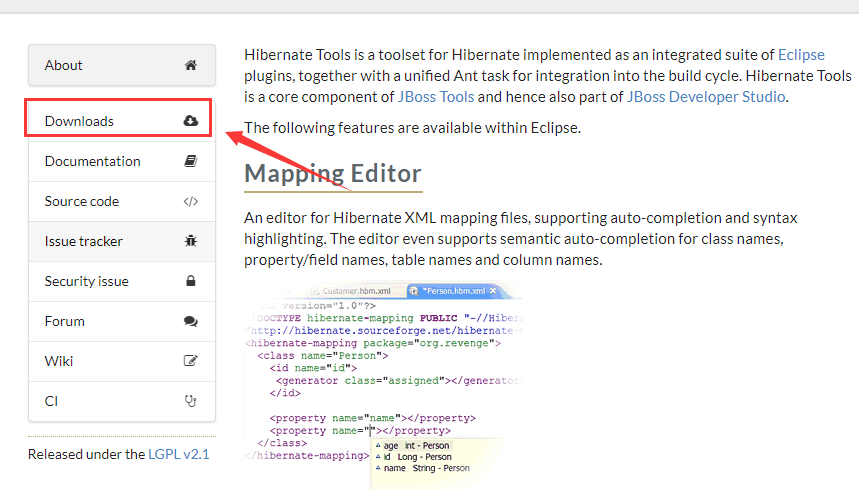This screenshot has width=859, height=490.
Task: Click the Mapping Editor heading
Action: click(x=333, y=174)
